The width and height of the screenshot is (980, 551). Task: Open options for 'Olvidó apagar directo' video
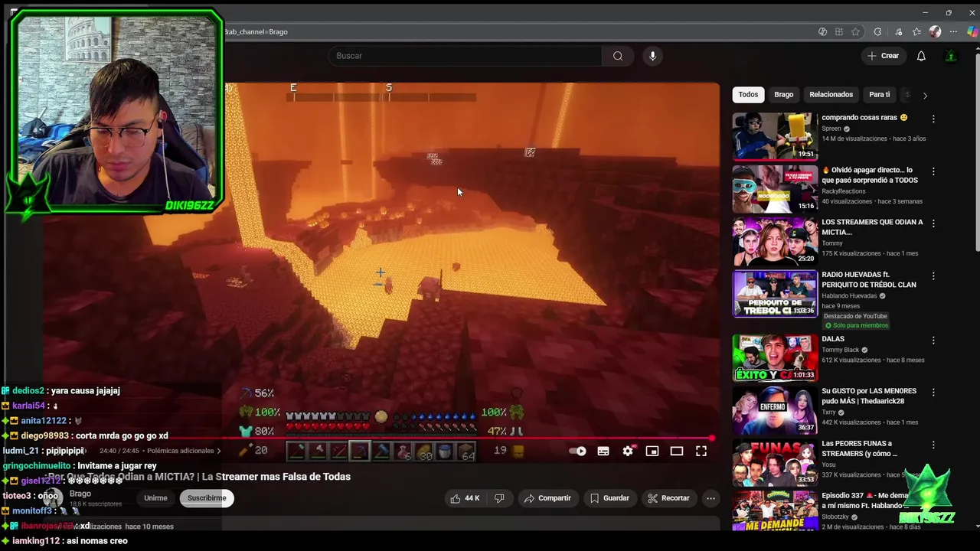click(x=933, y=171)
